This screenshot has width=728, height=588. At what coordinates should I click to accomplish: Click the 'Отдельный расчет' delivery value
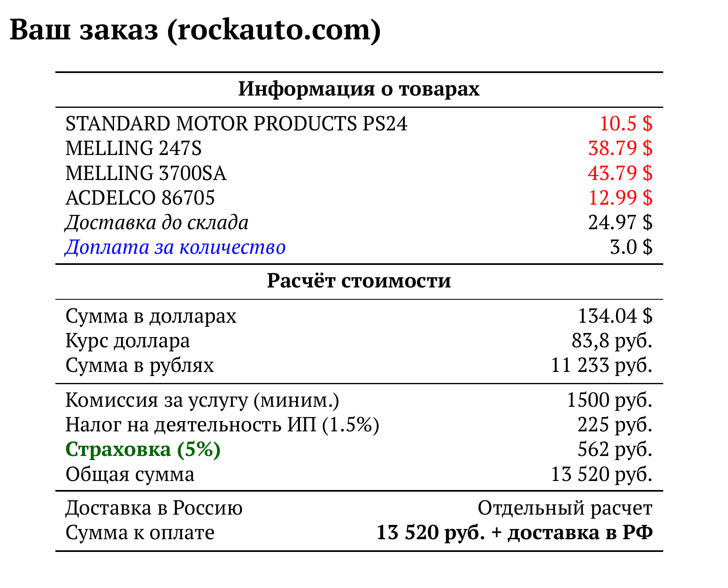[565, 508]
